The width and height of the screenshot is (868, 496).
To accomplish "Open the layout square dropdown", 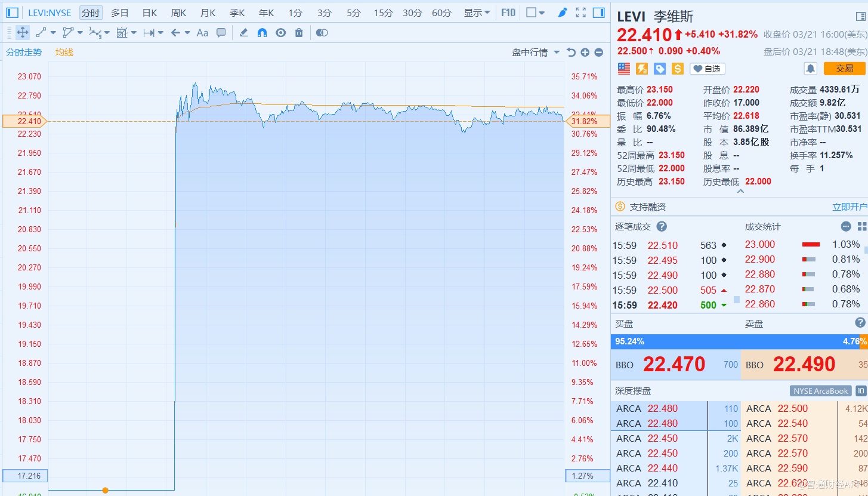I will pyautogui.click(x=536, y=13).
